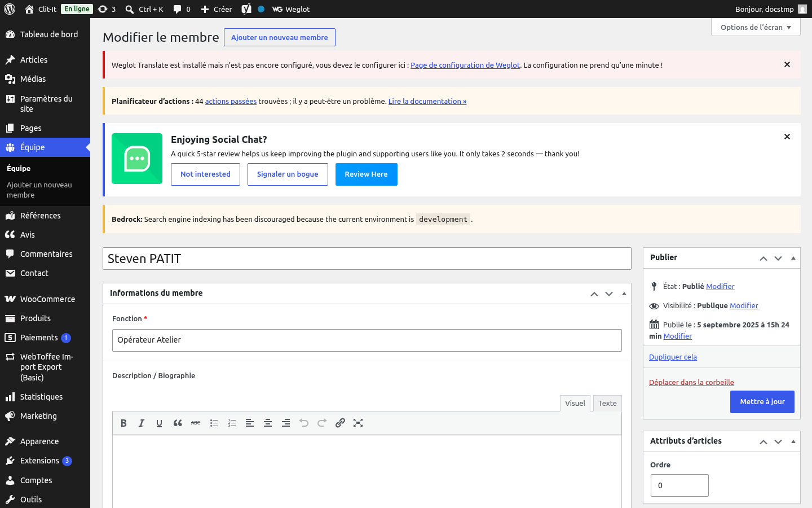Toggle fullscreen editor mode icon

[x=358, y=423]
